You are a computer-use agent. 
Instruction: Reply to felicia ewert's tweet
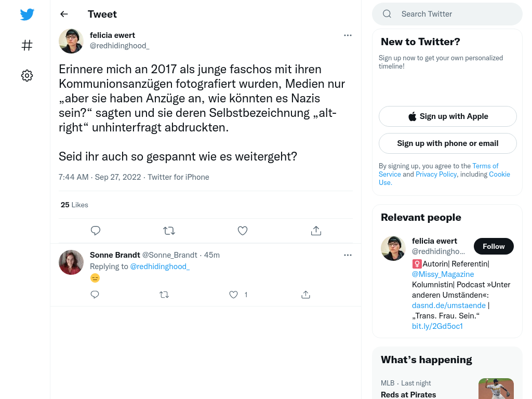(x=96, y=231)
